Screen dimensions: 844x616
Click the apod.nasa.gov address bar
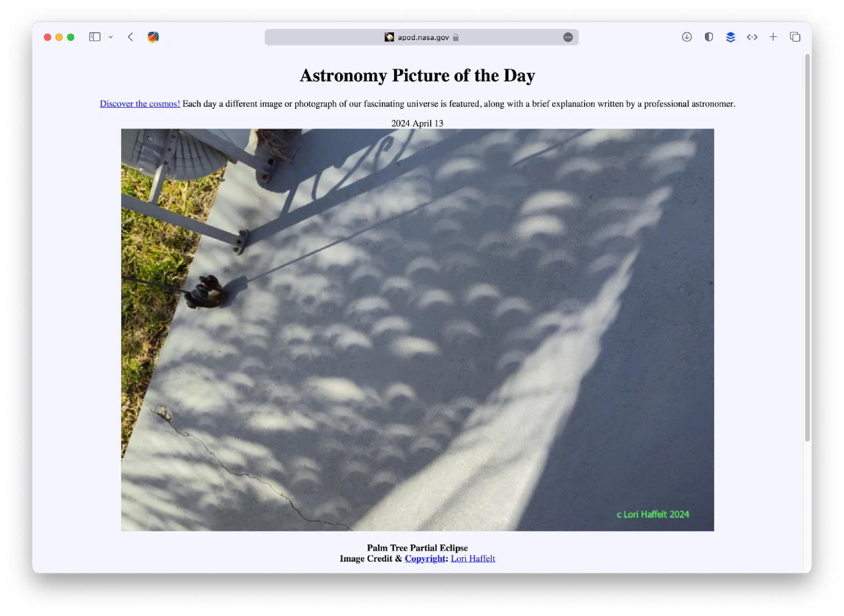point(421,37)
